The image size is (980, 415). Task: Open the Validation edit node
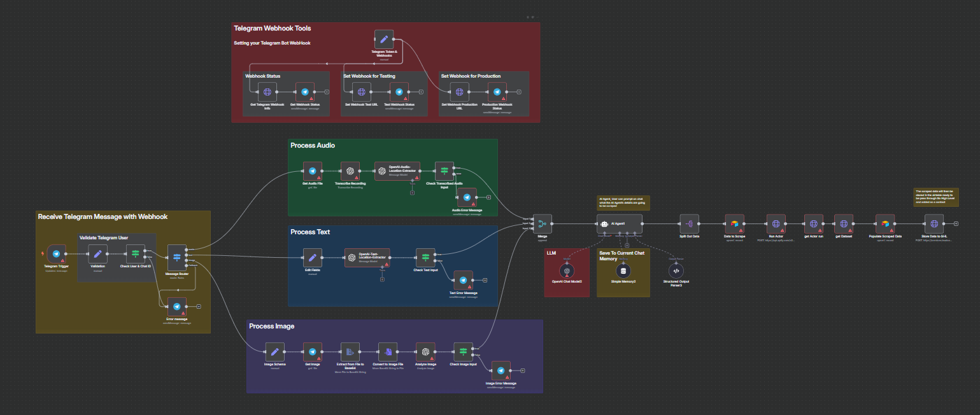pyautogui.click(x=98, y=254)
